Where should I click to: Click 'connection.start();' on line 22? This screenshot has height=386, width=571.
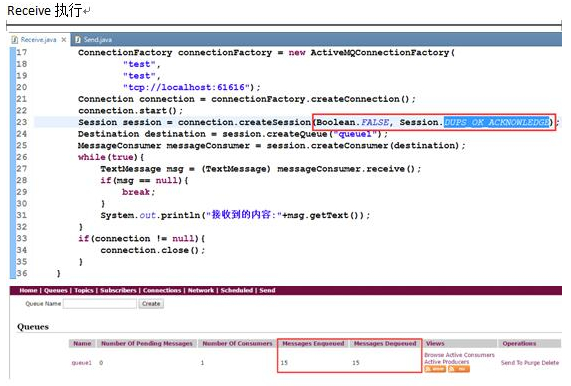pyautogui.click(x=130, y=111)
